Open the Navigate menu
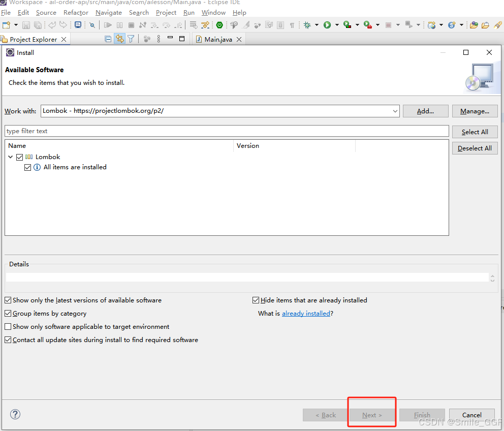This screenshot has height=431, width=504. [109, 13]
